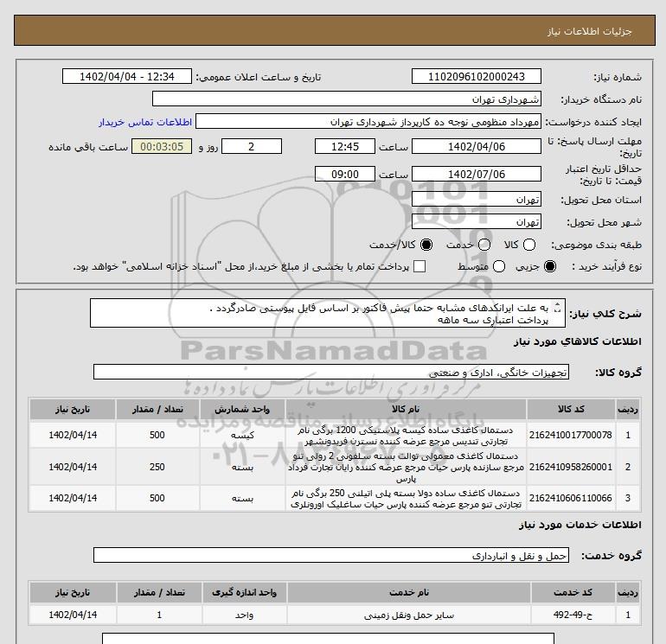Click the نام خدمت column header
Image resolution: width=666 pixels, height=644 pixels.
tap(408, 593)
